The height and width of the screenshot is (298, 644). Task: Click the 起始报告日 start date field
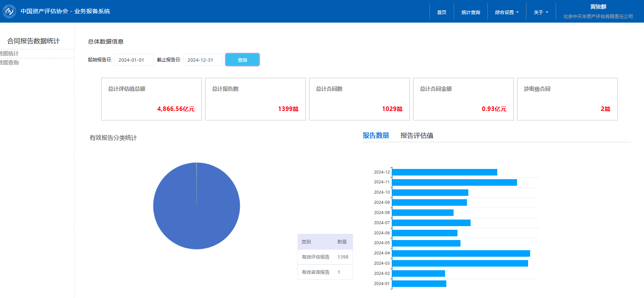pos(134,60)
